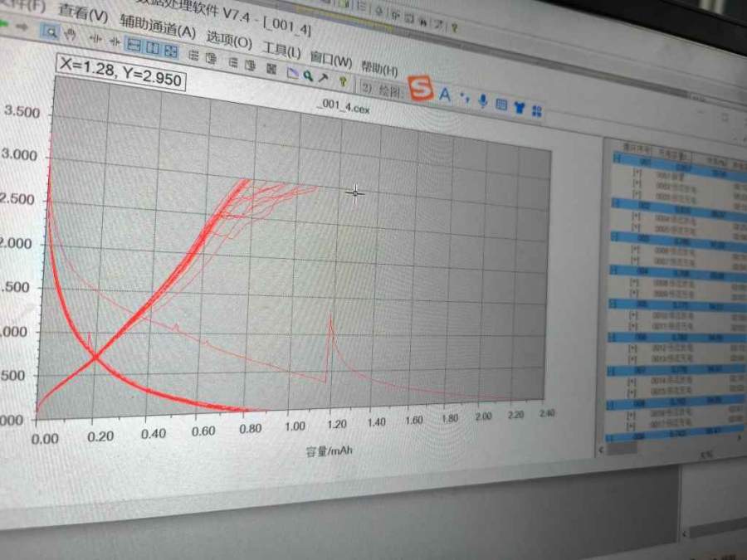This screenshot has height=560, width=747.
Task: Click the microphone voice input icon
Action: coord(482,101)
